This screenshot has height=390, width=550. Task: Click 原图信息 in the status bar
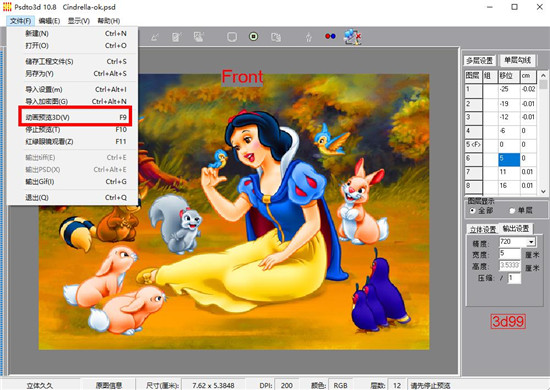[108, 385]
